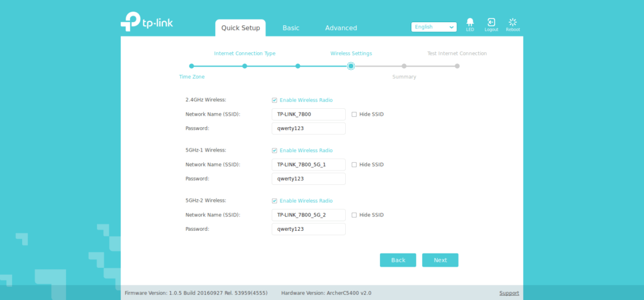The image size is (644, 300).
Task: Disable the 2.4GHz Enable Wireless Radio checkbox
Action: [x=275, y=100]
